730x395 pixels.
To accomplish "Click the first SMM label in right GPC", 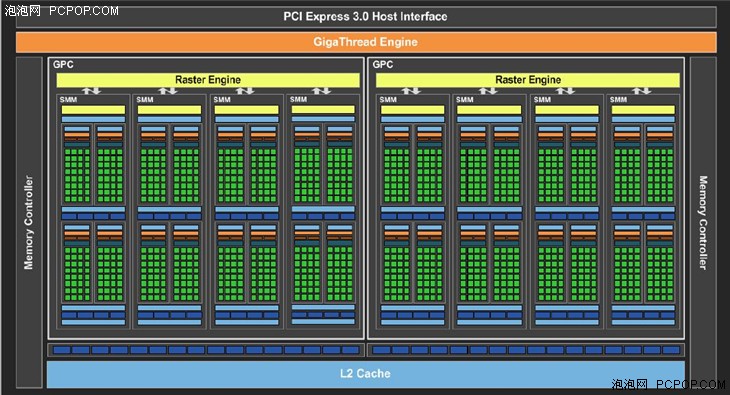I will pyautogui.click(x=388, y=99).
